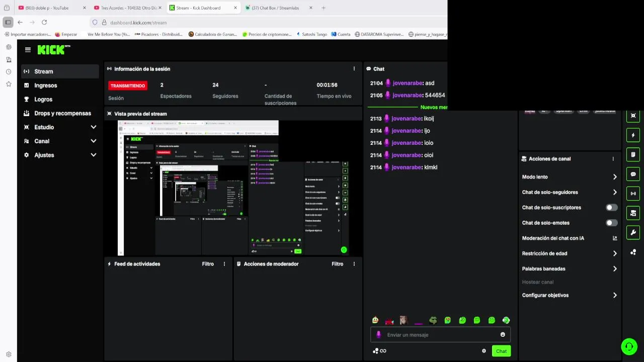Open chat settings gear icon
644x362 pixels.
coord(484,351)
